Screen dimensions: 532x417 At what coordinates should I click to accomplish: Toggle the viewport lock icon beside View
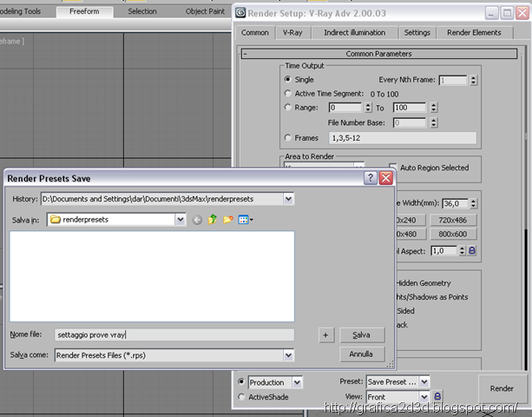coord(437,396)
